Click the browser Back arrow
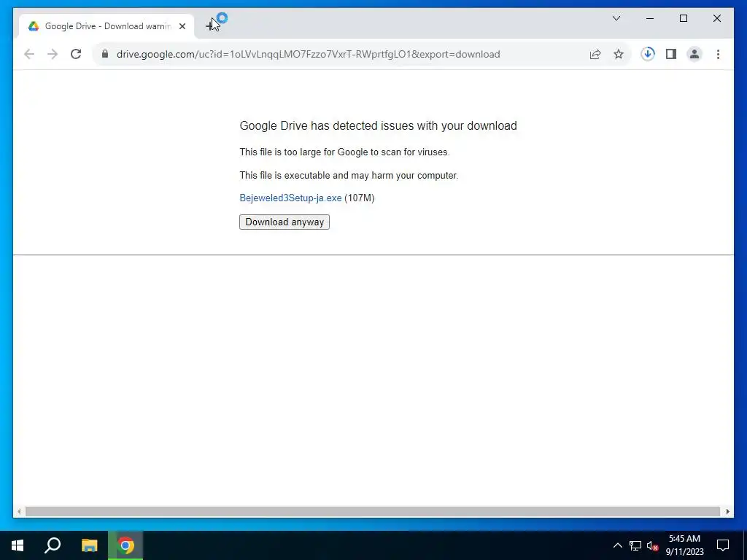This screenshot has height=560, width=747. 29,54
